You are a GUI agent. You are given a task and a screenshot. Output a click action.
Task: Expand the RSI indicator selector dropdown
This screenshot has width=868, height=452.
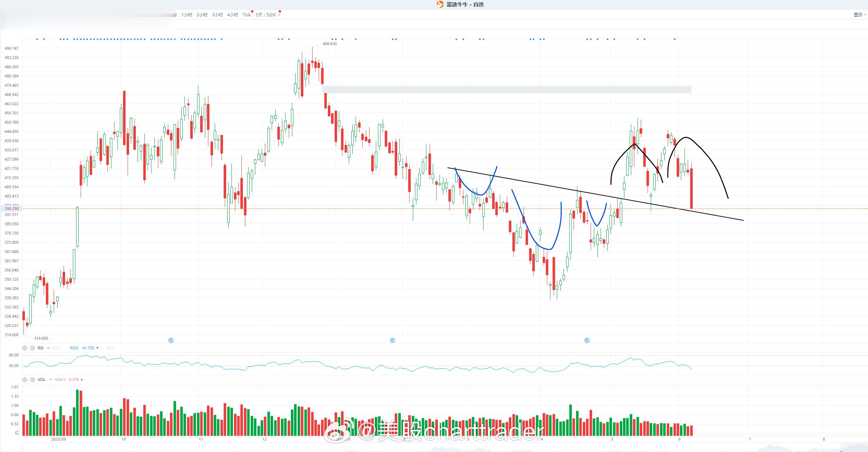[x=49, y=348]
